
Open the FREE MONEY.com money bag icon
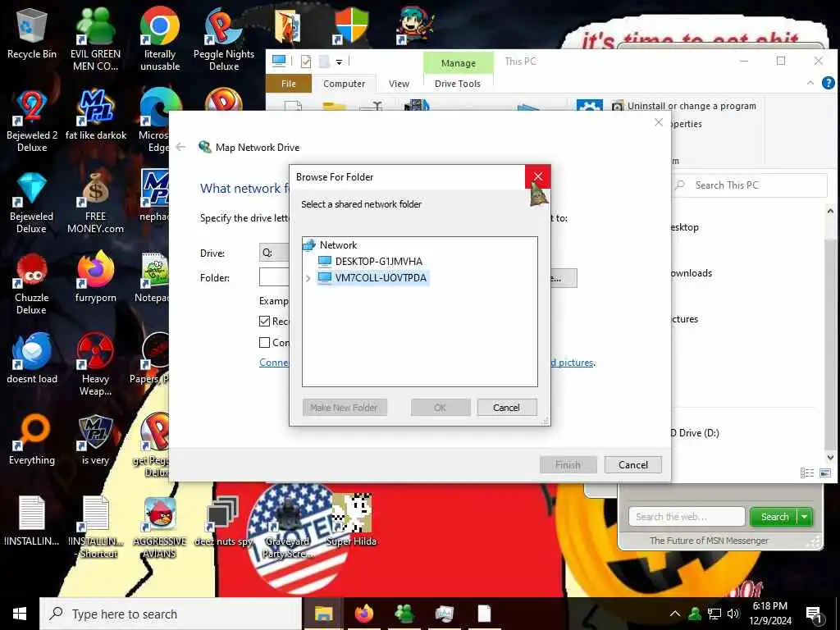(x=95, y=203)
